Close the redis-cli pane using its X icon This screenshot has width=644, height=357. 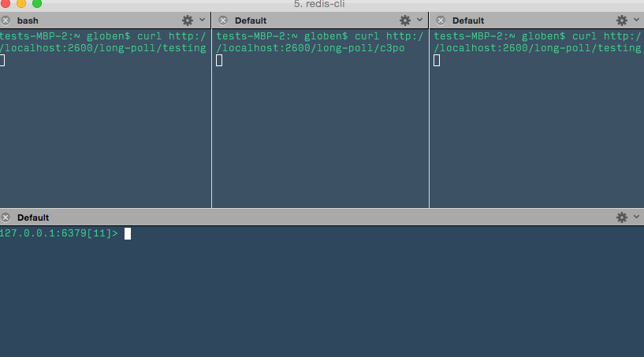point(6,218)
